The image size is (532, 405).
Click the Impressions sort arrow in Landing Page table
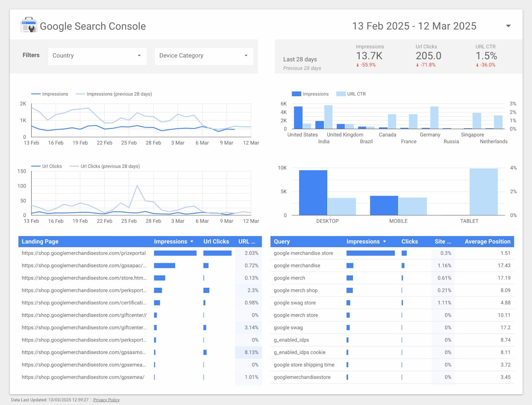pos(192,241)
